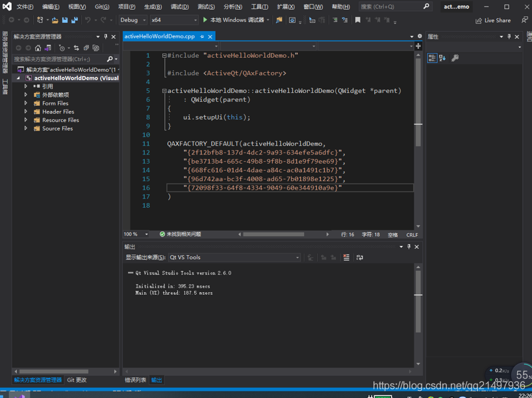Open the Debug configuration dropdown

pos(133,20)
